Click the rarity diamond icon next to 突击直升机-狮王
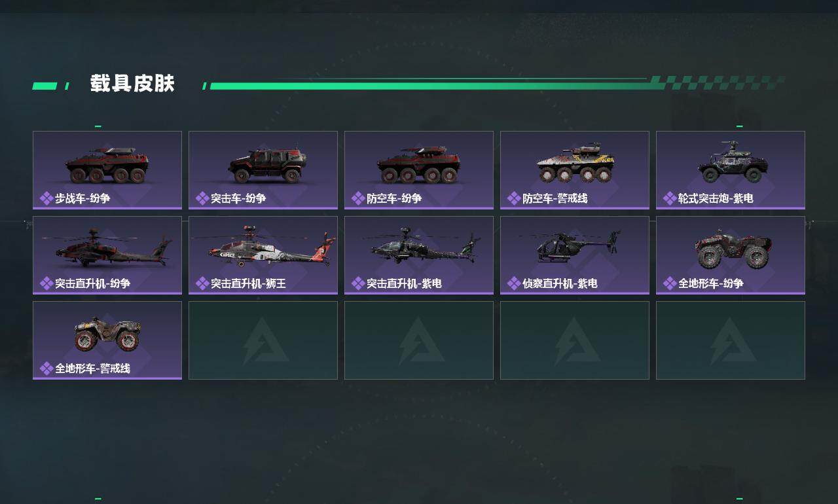This screenshot has width=838, height=504. click(202, 283)
